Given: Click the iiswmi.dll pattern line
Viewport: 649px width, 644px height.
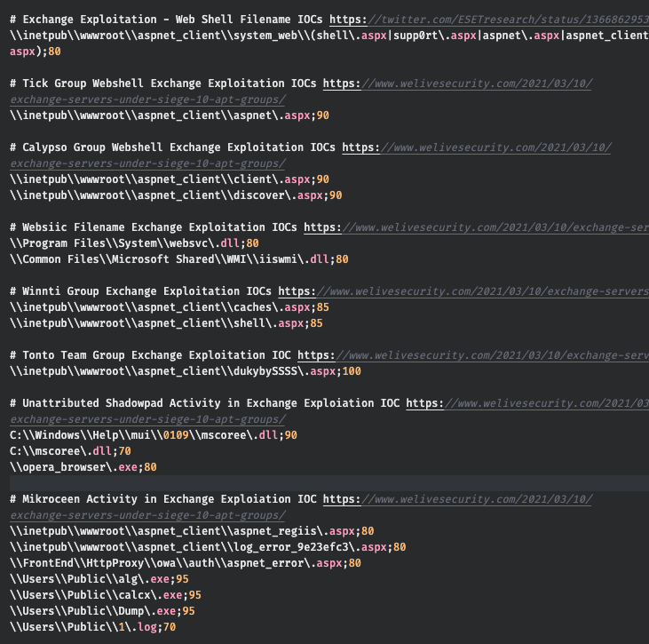Looking at the screenshot, I should (178, 259).
